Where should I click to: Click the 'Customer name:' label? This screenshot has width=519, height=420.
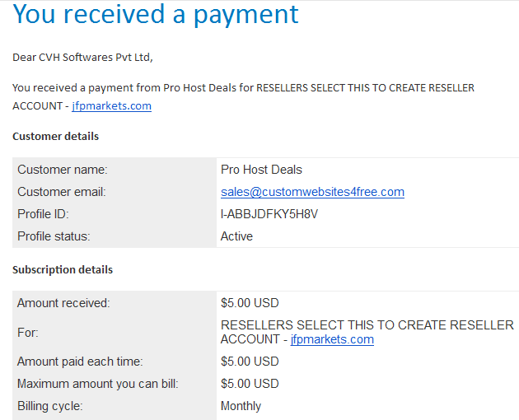[x=63, y=170]
